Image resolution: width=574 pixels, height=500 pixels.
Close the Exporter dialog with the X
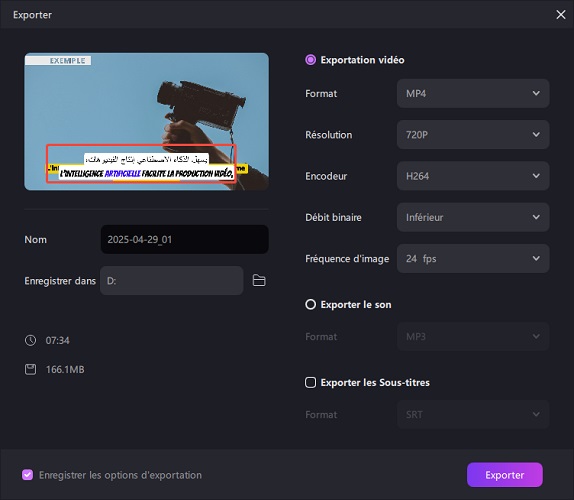[560, 15]
